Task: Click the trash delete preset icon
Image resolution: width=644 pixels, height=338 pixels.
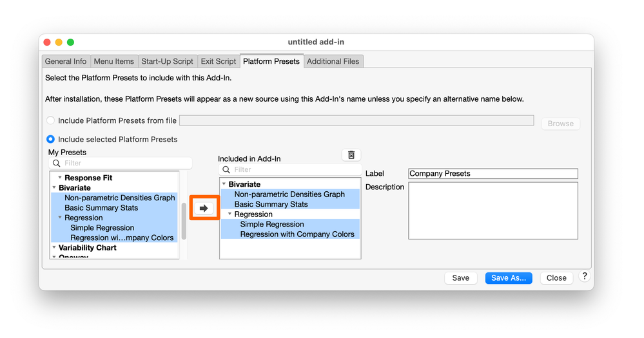Action: pyautogui.click(x=351, y=155)
